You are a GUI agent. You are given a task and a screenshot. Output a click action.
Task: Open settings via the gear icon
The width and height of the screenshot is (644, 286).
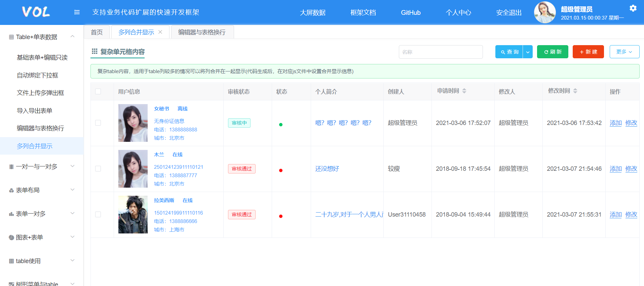click(633, 8)
